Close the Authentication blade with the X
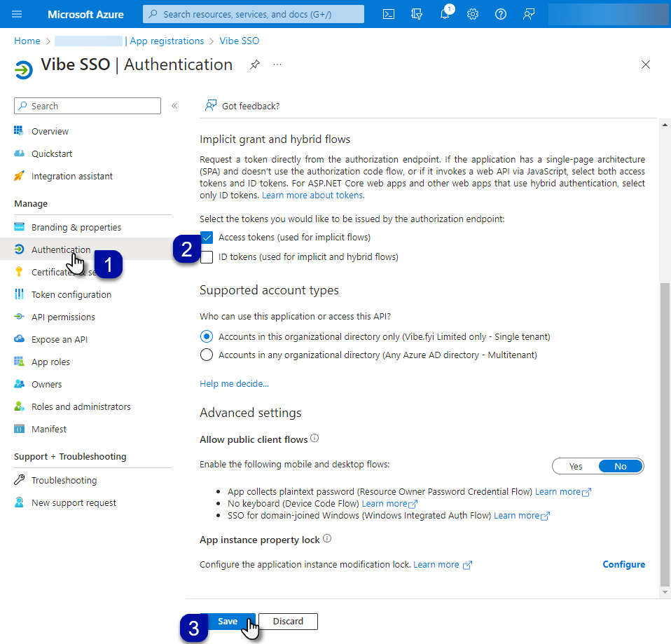The height and width of the screenshot is (644, 671). [x=646, y=64]
